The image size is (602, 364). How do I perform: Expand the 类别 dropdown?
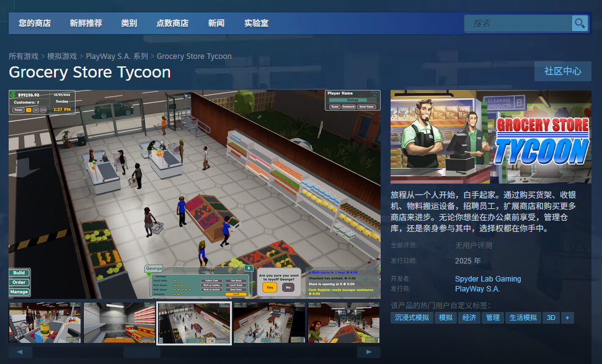129,24
